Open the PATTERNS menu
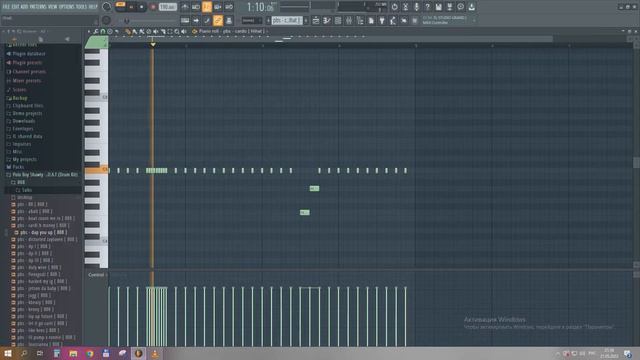 [38, 7]
